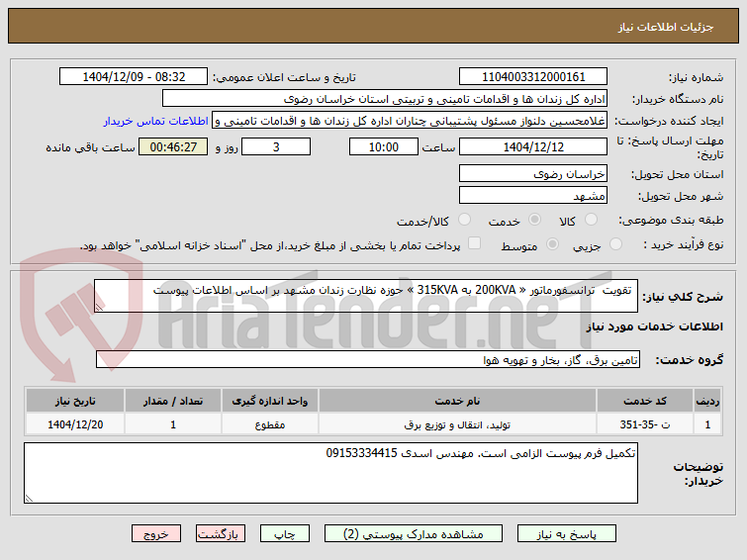Click need date cell 1404/12/20

click(x=75, y=424)
